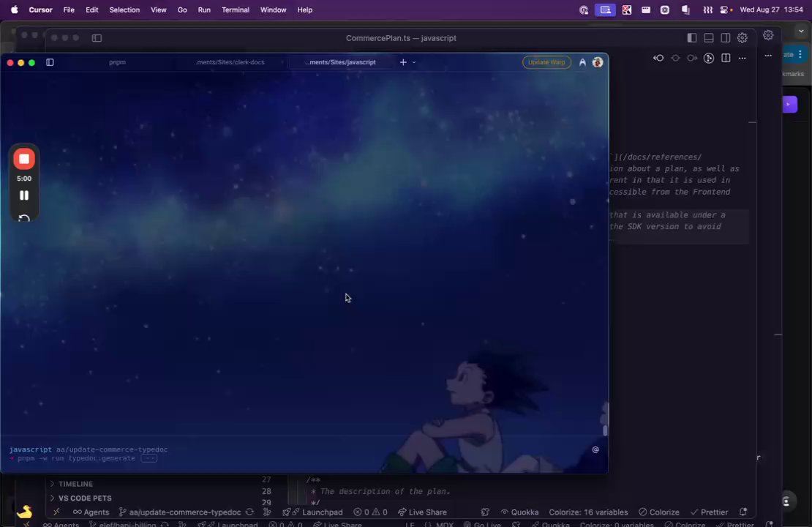Pause the screen recording
Image resolution: width=812 pixels, height=527 pixels.
point(24,195)
